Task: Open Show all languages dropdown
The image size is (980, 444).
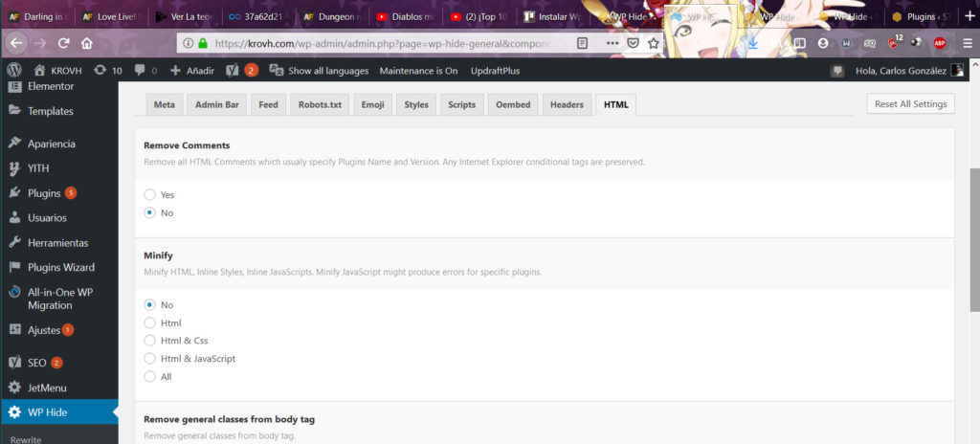Action: (x=319, y=71)
